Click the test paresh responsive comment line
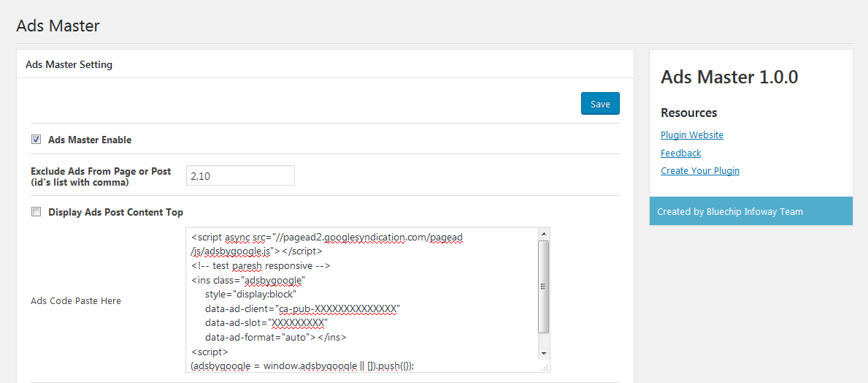Screen dimensions: 868x383 [x=260, y=265]
